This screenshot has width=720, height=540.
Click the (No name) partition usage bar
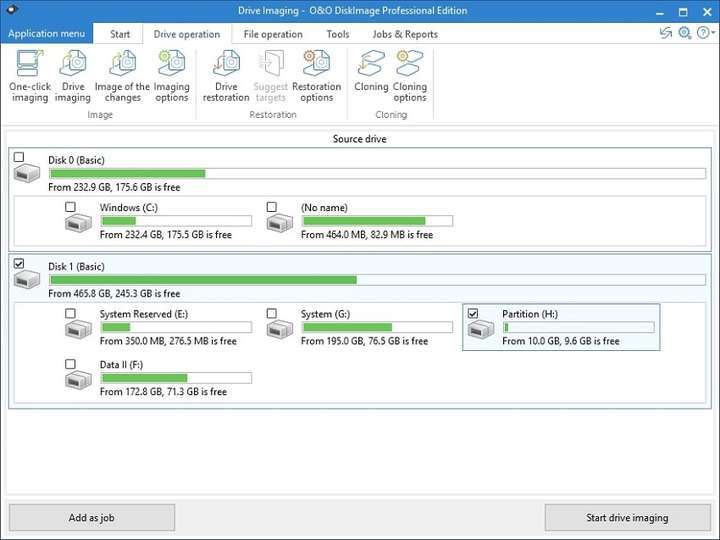pos(377,221)
